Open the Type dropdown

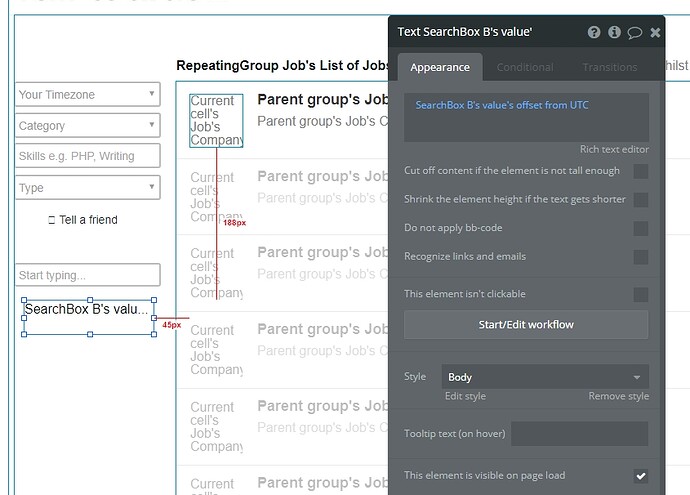tap(88, 187)
